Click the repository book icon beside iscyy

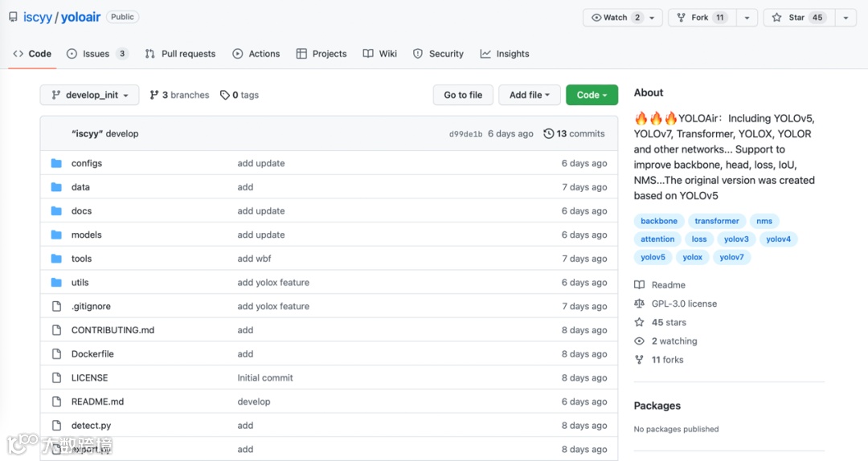[x=13, y=17]
